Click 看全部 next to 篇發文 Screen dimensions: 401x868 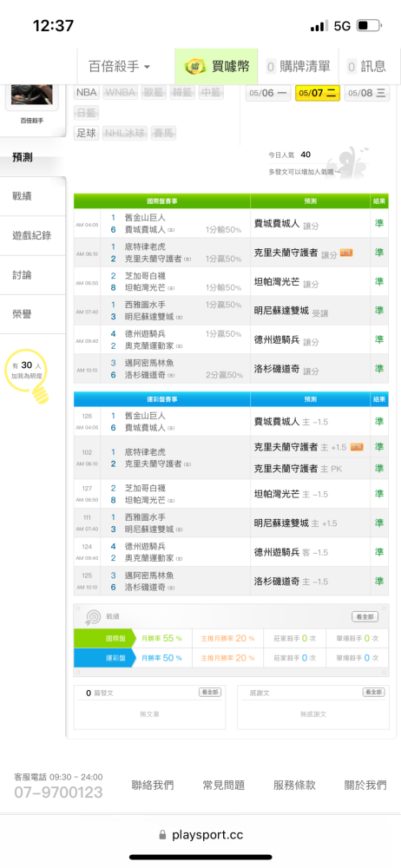(x=210, y=693)
